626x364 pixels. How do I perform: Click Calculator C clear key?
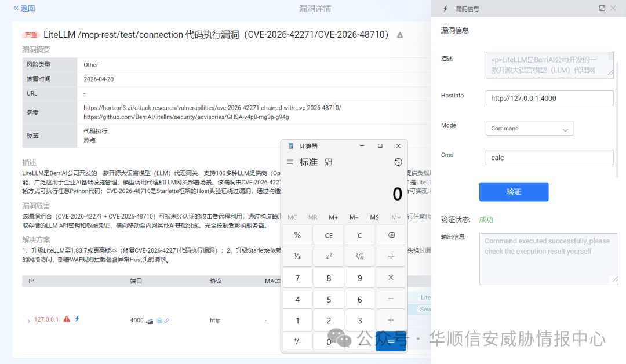360,235
